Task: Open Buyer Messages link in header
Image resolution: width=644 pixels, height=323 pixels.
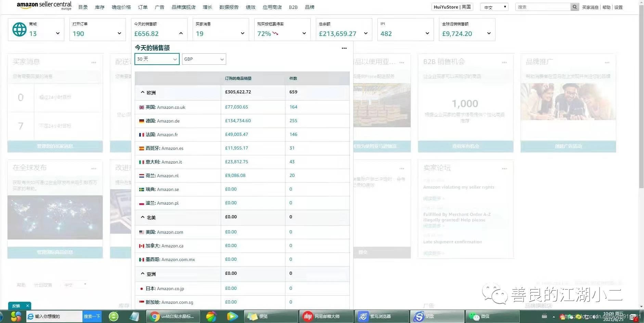Action: [590, 7]
